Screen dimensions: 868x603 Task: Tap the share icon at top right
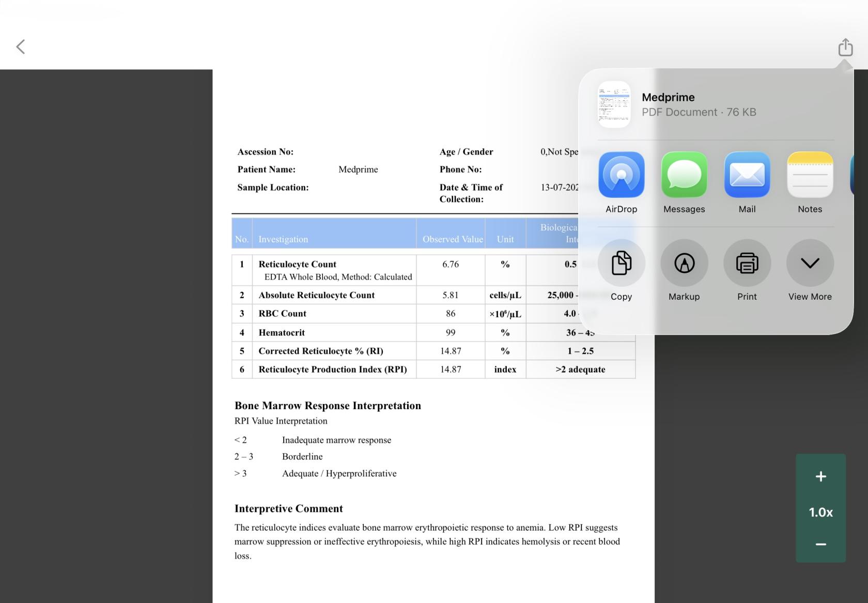click(x=845, y=47)
